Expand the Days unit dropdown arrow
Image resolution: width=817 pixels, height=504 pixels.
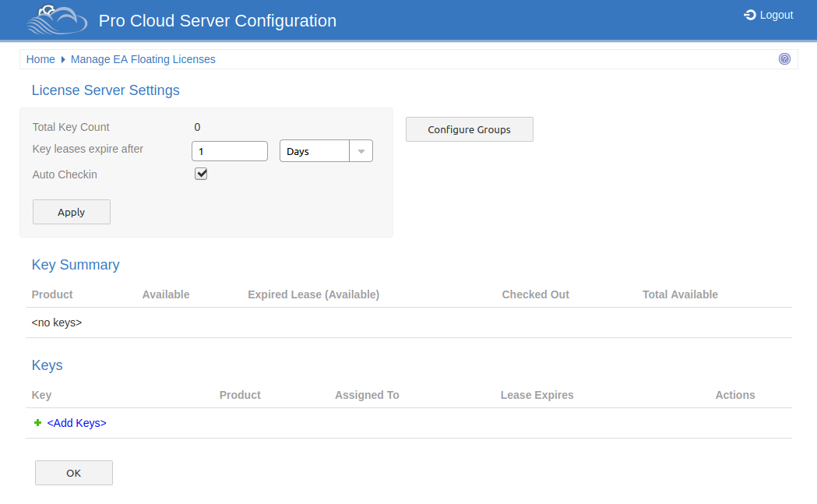click(361, 151)
